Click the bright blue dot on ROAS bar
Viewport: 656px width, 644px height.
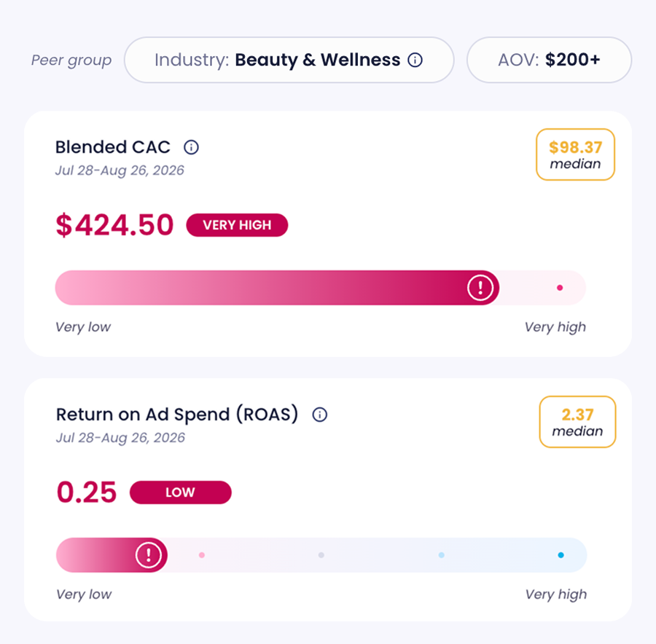(x=561, y=555)
